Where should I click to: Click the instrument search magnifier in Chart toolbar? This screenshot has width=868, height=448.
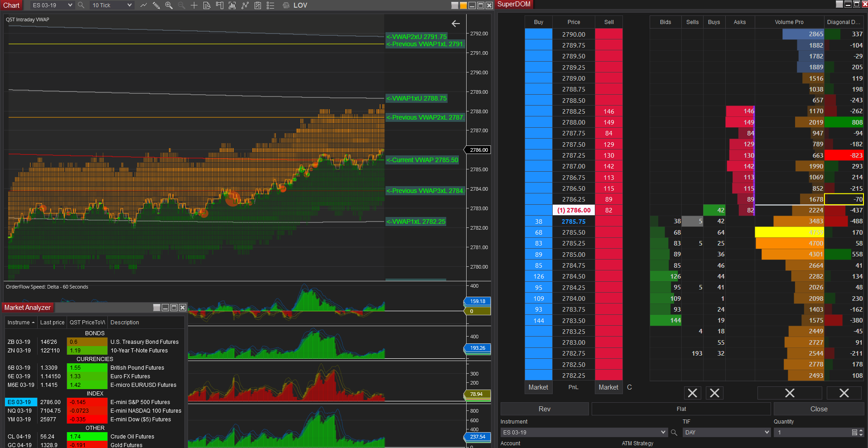pyautogui.click(x=81, y=5)
